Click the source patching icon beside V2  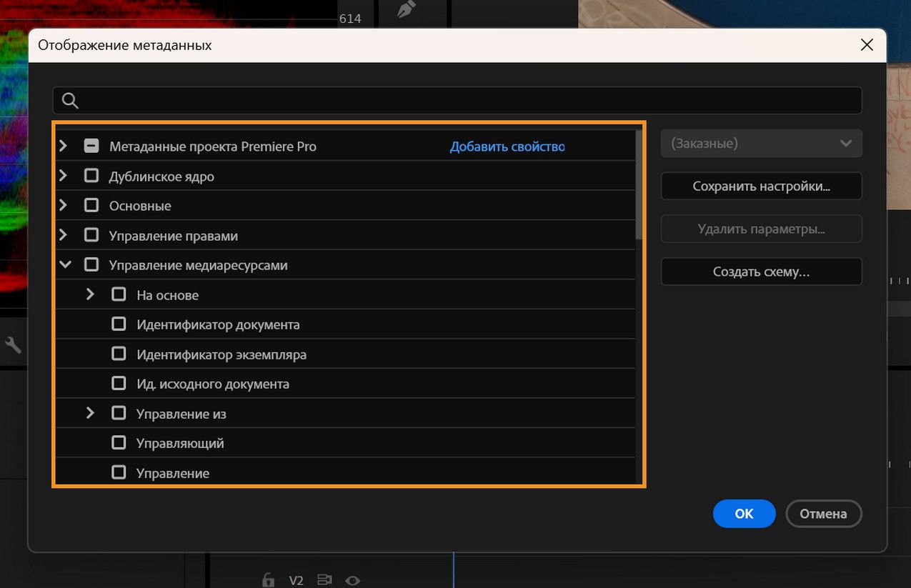(325, 580)
